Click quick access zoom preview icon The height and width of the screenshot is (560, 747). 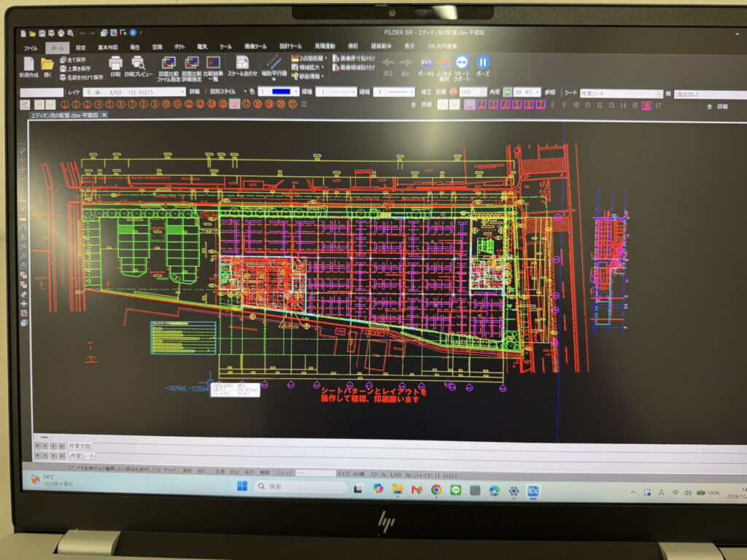coord(71,34)
